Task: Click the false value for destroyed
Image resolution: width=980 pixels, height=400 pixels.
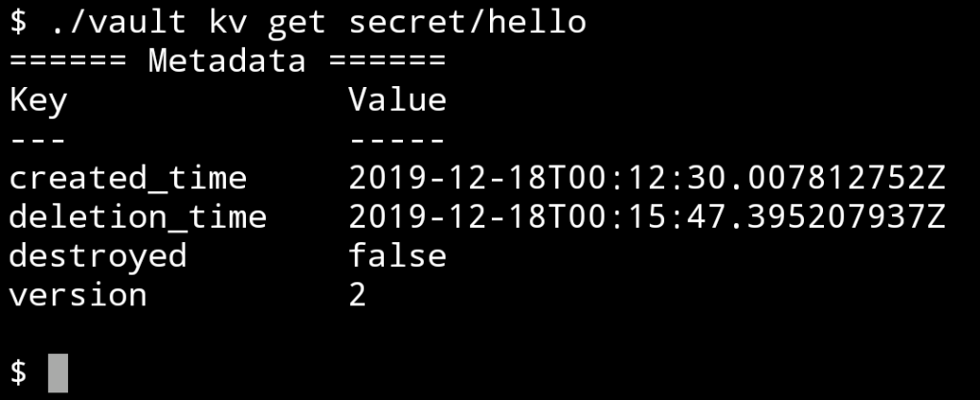Action: click(397, 256)
